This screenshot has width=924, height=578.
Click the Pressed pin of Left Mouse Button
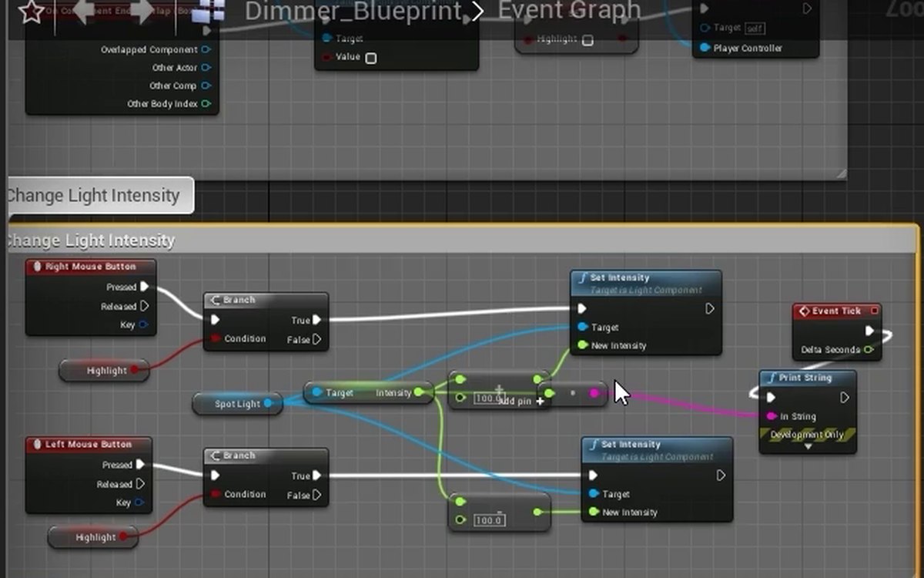pos(140,465)
